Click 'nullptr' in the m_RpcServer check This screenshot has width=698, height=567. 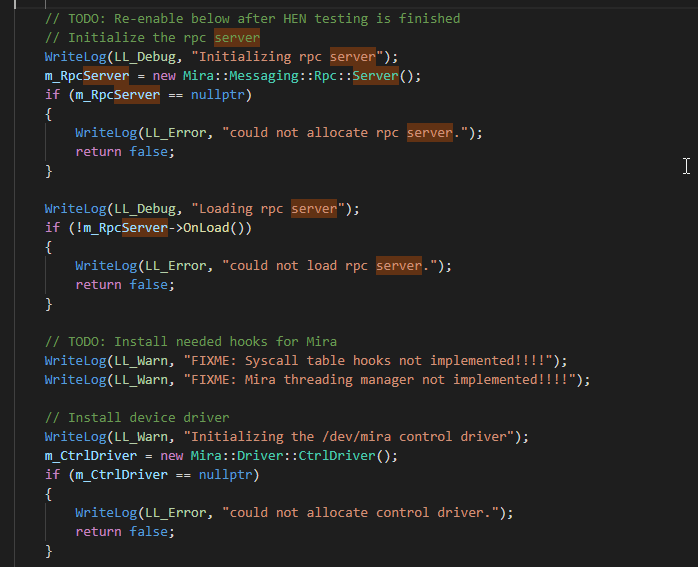[x=218, y=95]
